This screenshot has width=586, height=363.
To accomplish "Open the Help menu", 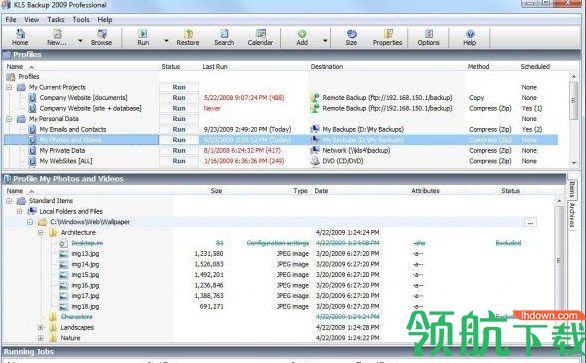I will [x=105, y=19].
